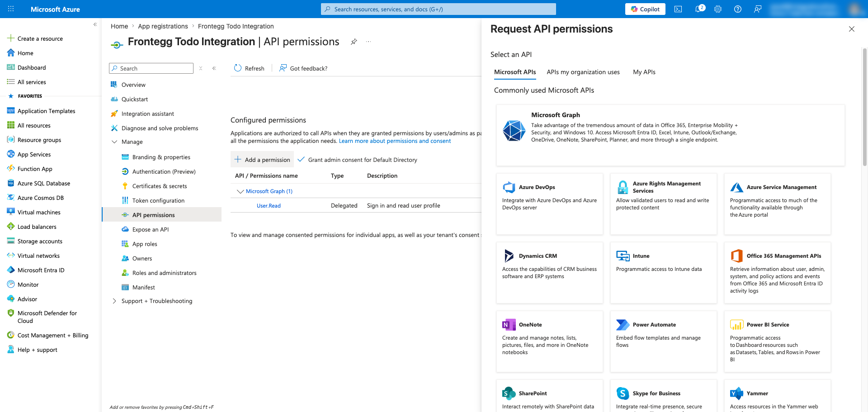Select Office 365 Management APIs card

(x=778, y=273)
